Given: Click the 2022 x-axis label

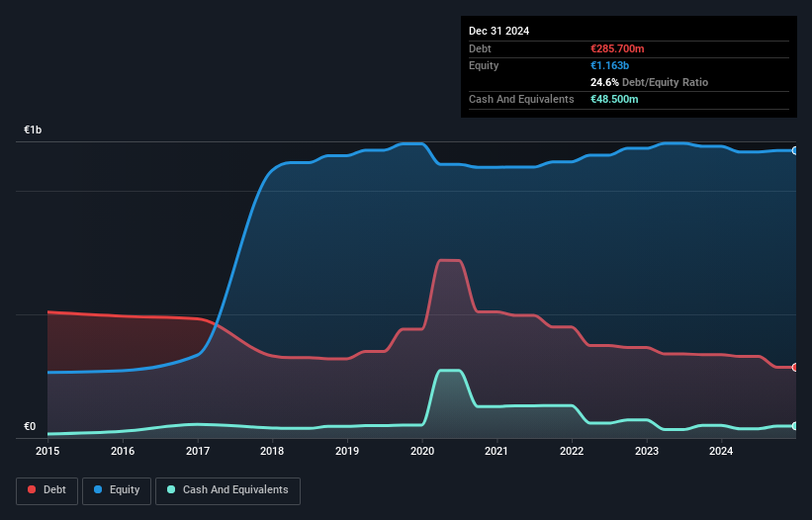Looking at the screenshot, I should click(572, 451).
